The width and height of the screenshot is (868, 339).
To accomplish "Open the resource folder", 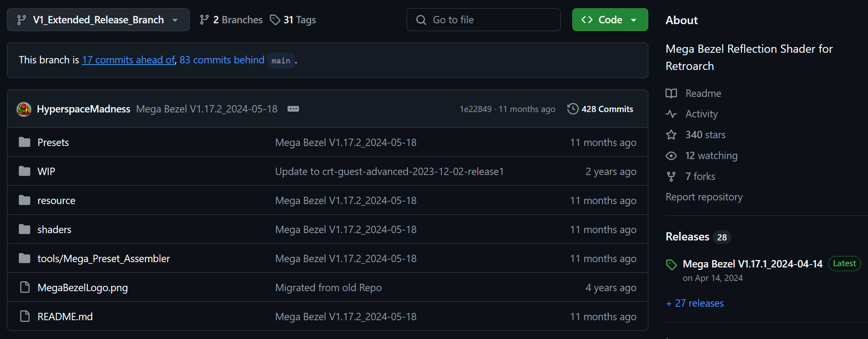I will point(56,200).
